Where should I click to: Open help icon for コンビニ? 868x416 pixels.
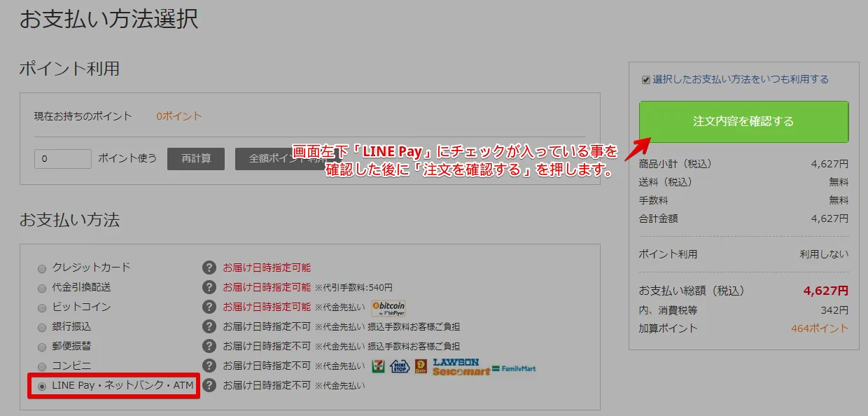pos(209,366)
